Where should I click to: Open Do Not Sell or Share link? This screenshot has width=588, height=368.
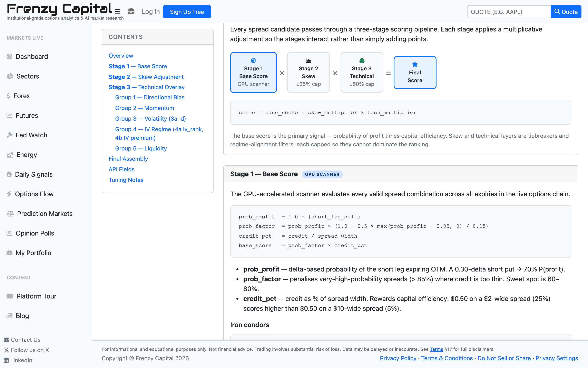pyautogui.click(x=504, y=358)
